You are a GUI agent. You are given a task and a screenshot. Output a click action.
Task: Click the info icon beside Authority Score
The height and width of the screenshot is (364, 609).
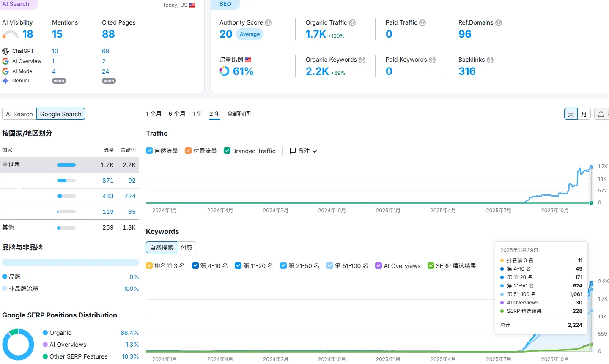(x=268, y=23)
